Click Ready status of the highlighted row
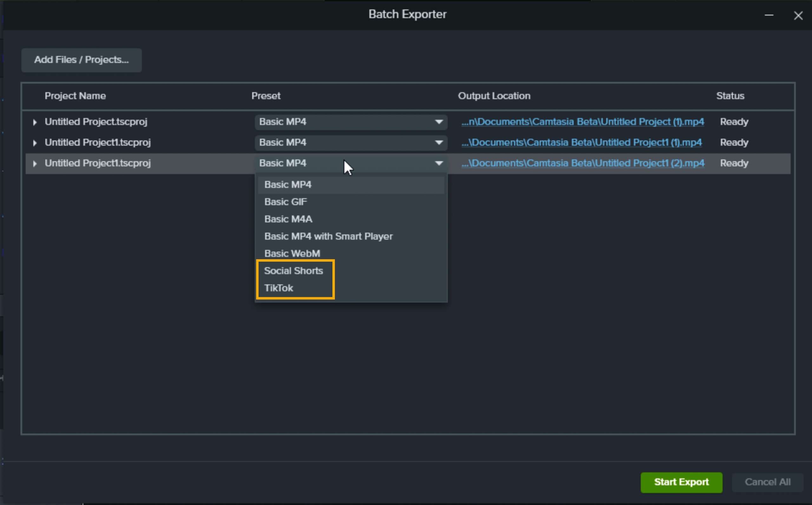The image size is (812, 505). [734, 163]
